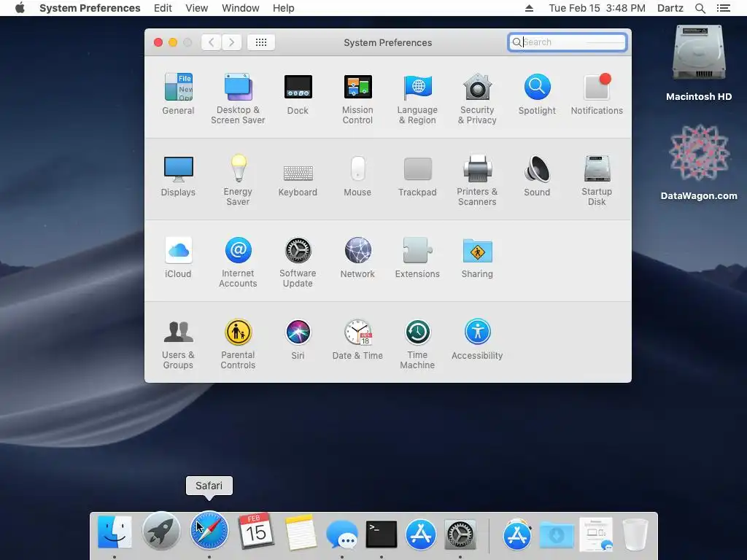Screen dimensions: 747x560
Task: Open Sound preference pane
Action: pos(537,176)
